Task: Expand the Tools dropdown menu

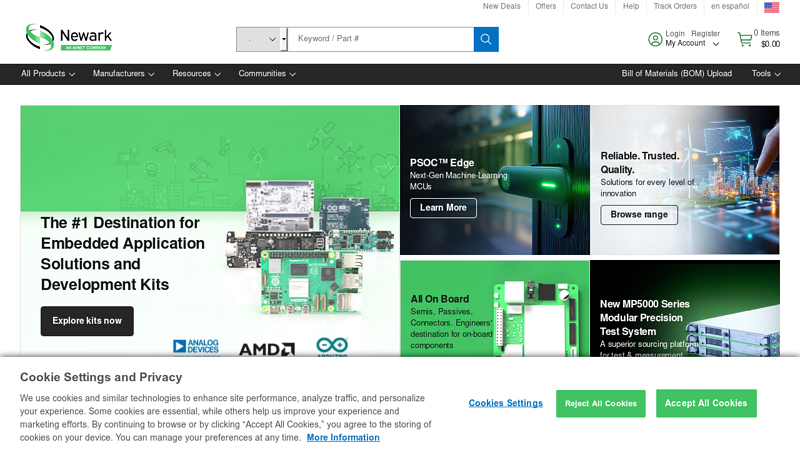Action: point(766,74)
